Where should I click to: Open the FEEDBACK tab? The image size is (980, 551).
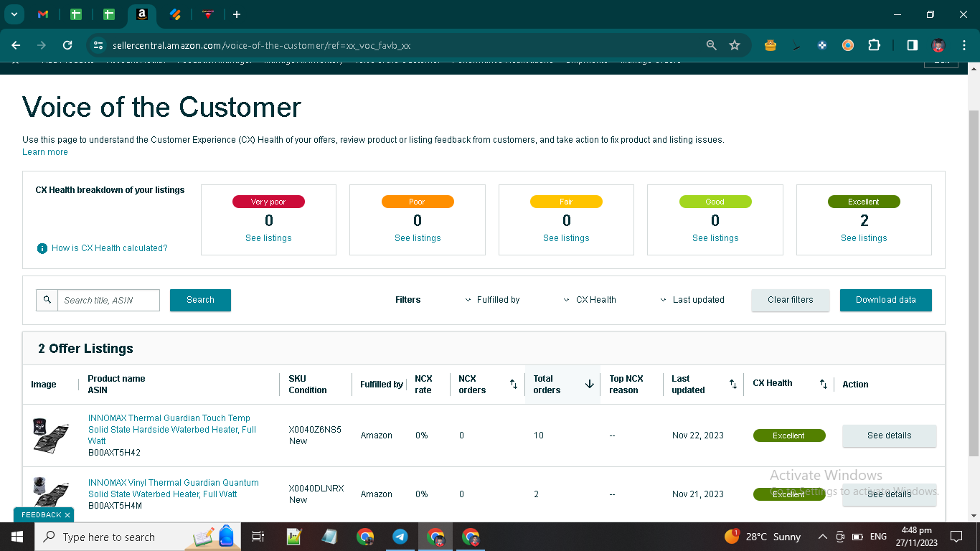[x=42, y=515]
